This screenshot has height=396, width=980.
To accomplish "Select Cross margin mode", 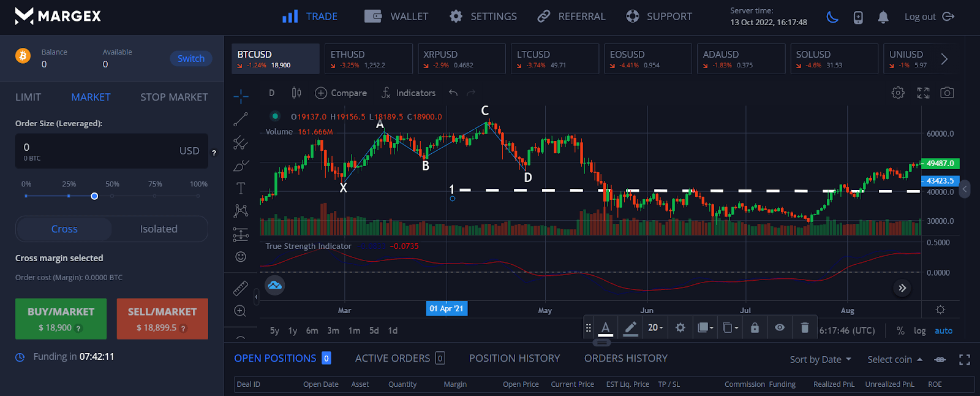I will 64,229.
